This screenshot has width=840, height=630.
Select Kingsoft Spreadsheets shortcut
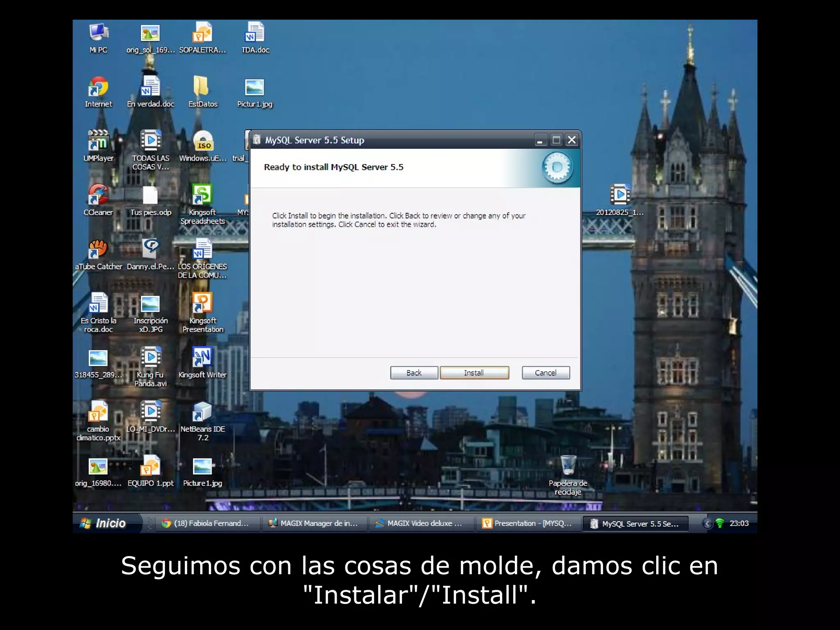tap(203, 204)
